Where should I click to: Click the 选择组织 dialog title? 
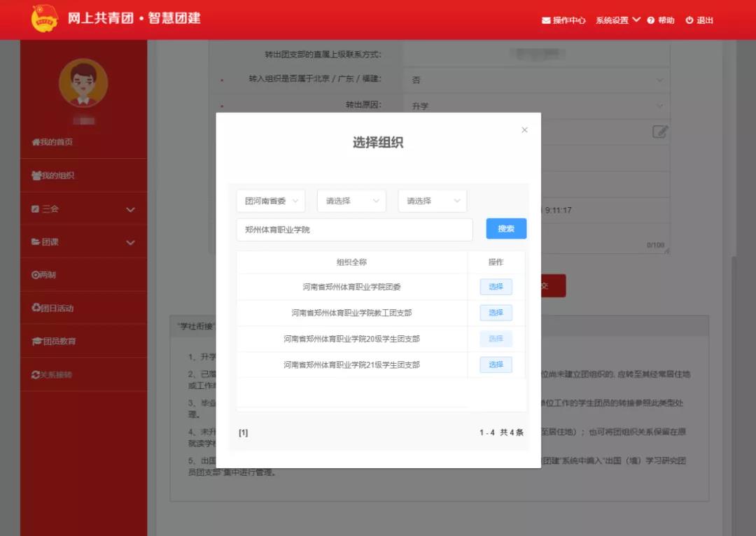(x=378, y=143)
